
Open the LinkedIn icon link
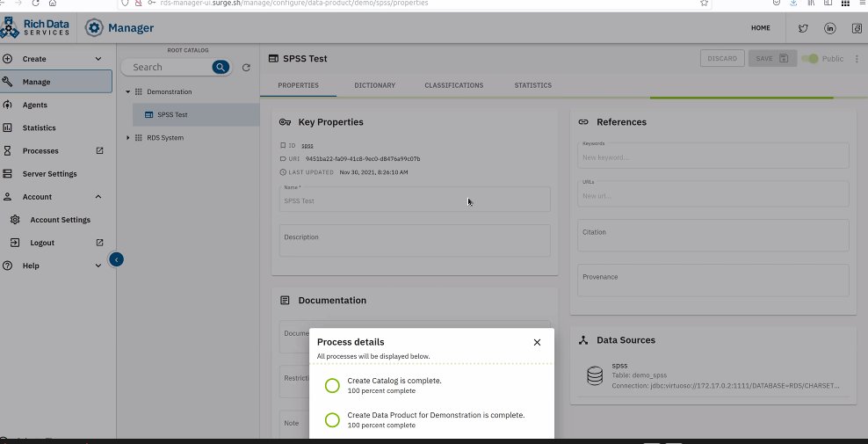click(x=830, y=28)
